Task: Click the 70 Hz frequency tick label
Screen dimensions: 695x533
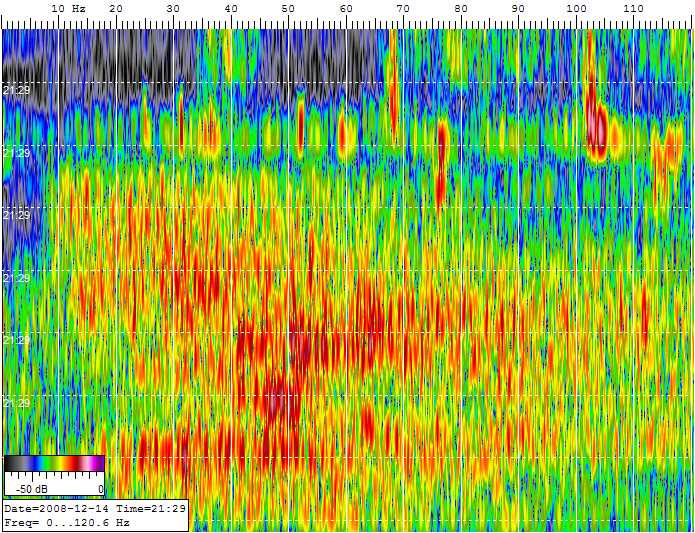Action: [x=403, y=8]
